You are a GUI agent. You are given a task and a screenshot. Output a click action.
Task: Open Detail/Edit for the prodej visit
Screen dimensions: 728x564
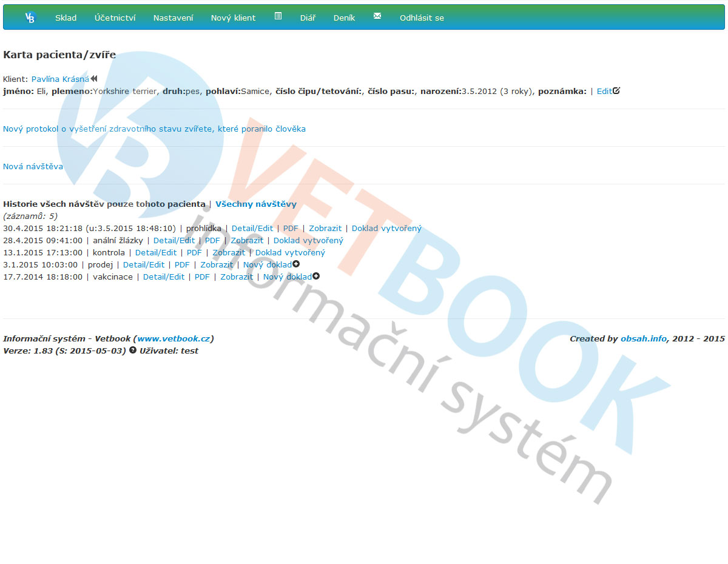click(x=144, y=264)
